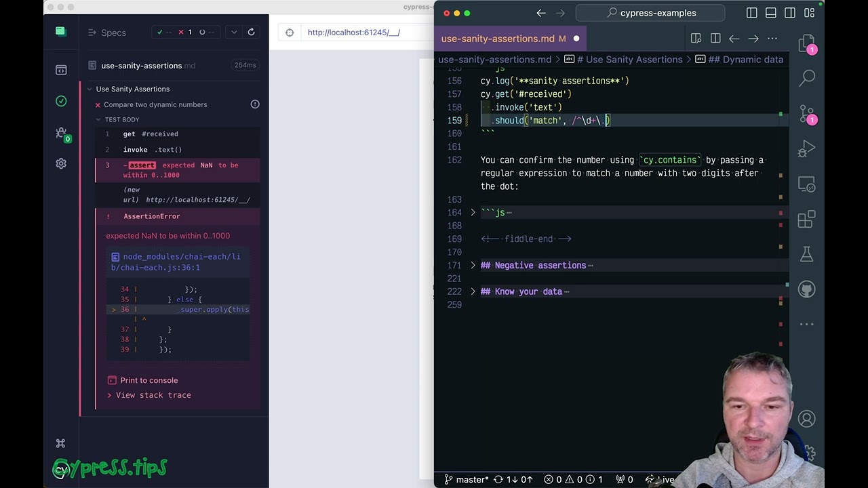Open Cypress Settings gear icon

pos(61,163)
